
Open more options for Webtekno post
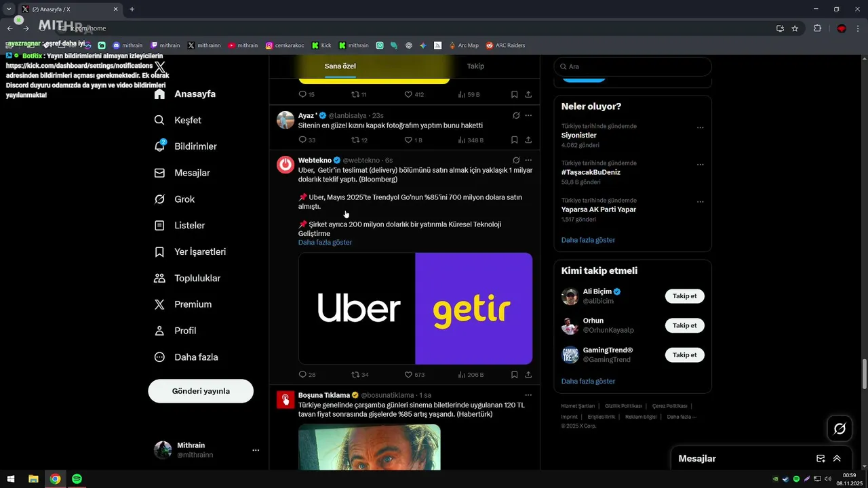point(528,161)
